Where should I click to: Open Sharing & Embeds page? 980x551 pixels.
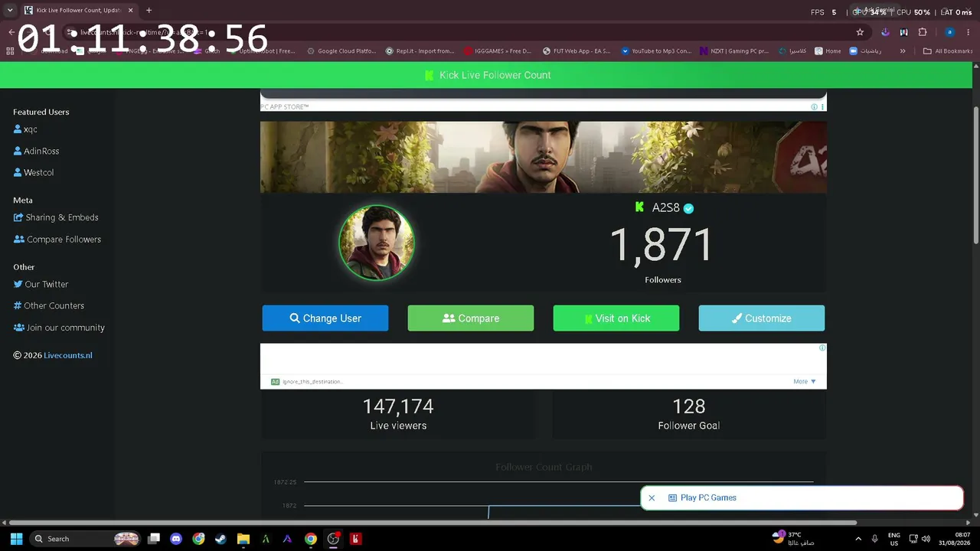pyautogui.click(x=56, y=217)
